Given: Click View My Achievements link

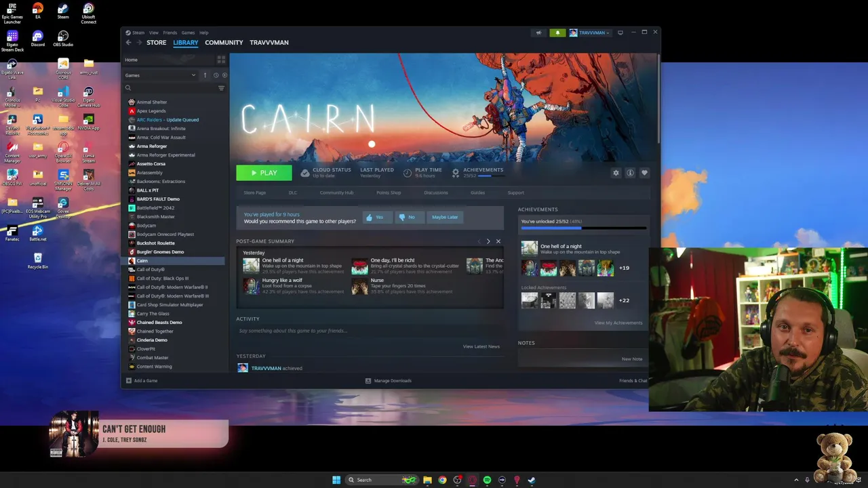Looking at the screenshot, I should pyautogui.click(x=618, y=323).
